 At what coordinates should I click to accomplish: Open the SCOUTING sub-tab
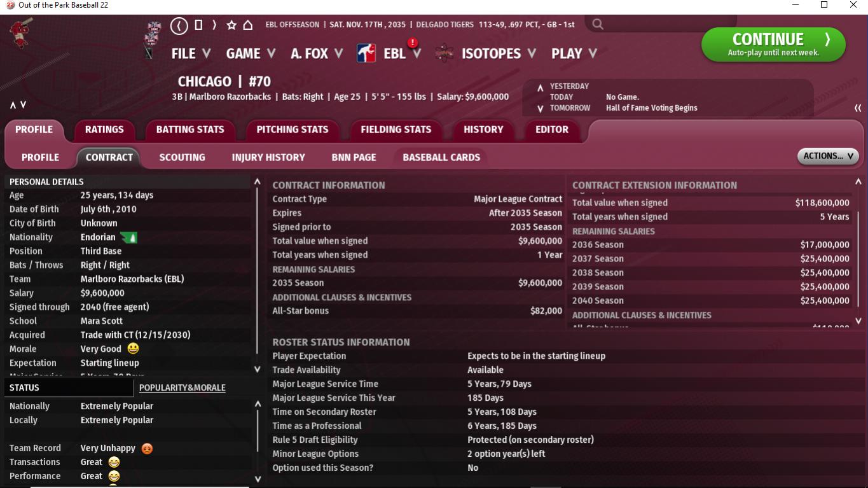click(182, 157)
